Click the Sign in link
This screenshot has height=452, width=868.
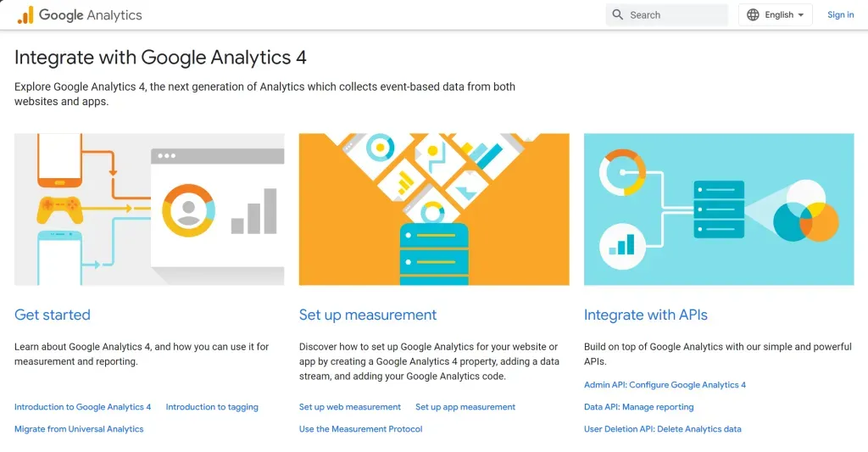point(840,14)
